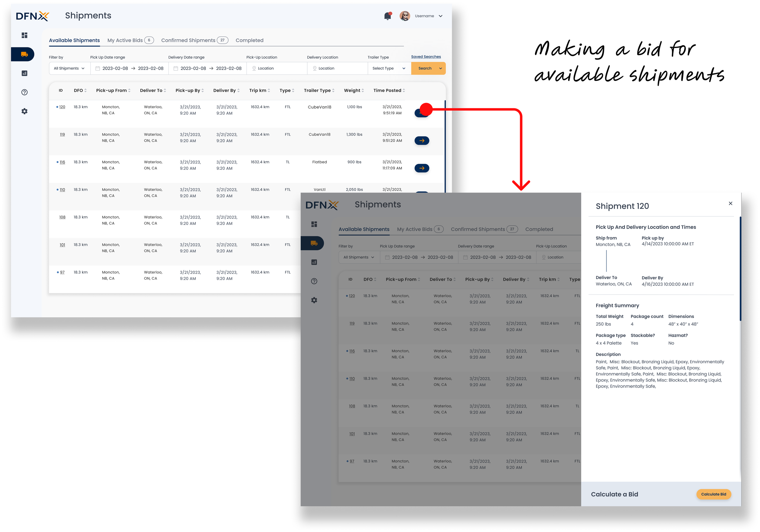
Task: Click dashboard grid icon in dimmed front window sidebar
Action: coord(314,224)
